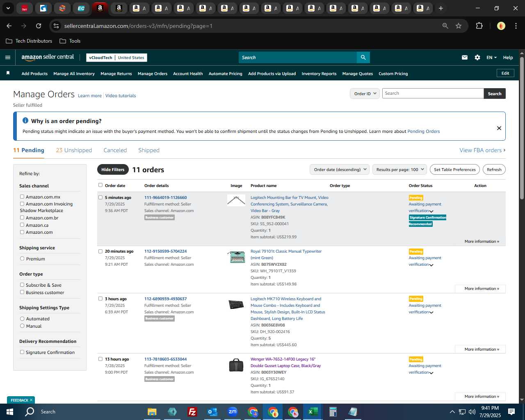Open the EN language dropdown
This screenshot has width=525, height=420.
coord(491,57)
